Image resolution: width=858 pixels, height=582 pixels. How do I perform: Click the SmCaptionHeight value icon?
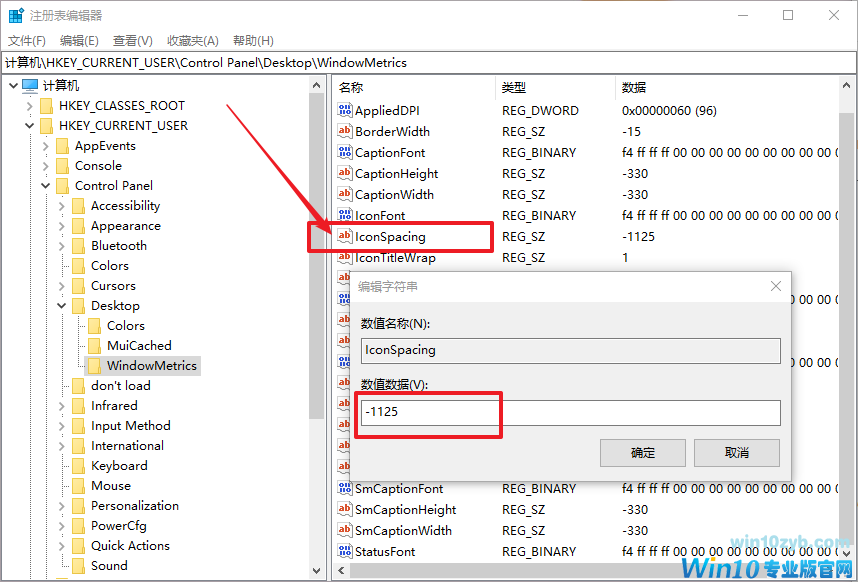pyautogui.click(x=345, y=510)
